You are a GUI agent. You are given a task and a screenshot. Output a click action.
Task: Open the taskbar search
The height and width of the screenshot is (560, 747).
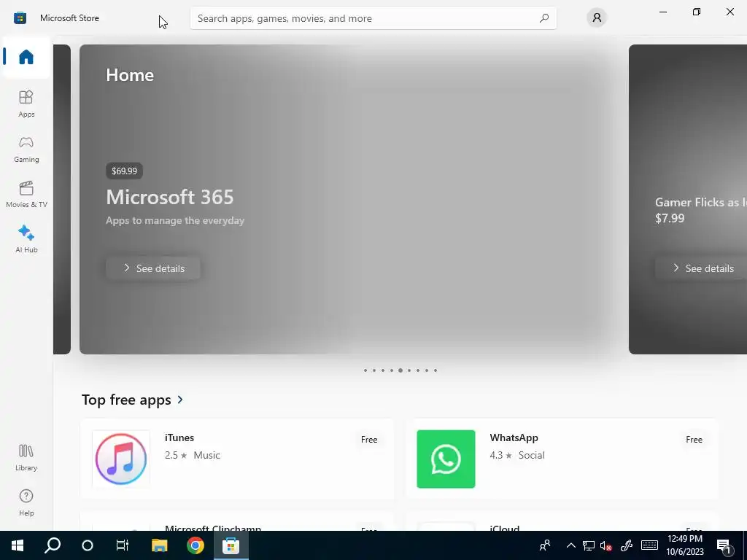click(x=53, y=545)
